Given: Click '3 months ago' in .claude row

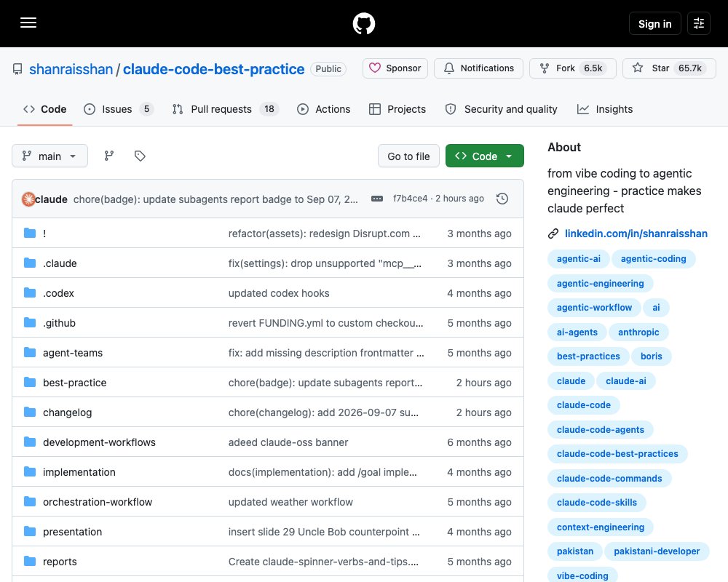Looking at the screenshot, I should click(479, 263).
